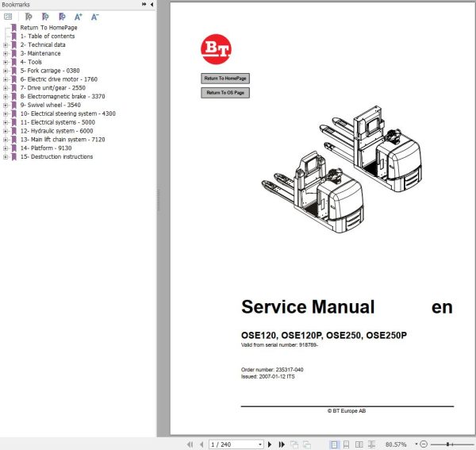Viewport: 476px width, 450px height.
Task: Click the 80.57% zoom value
Action: 396,444
